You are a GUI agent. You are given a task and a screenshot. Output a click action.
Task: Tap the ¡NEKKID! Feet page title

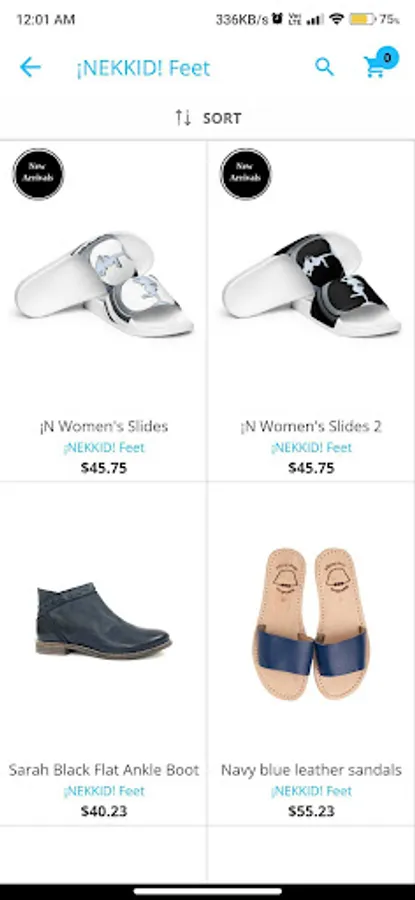(143, 68)
